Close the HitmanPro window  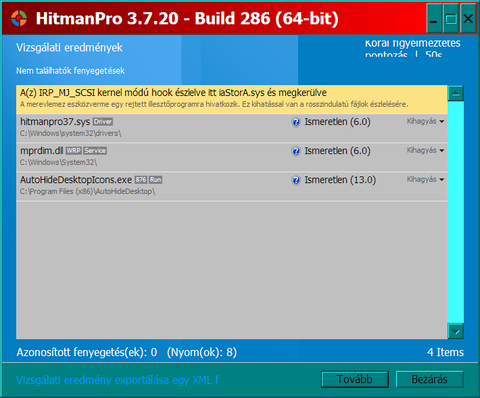468,18
